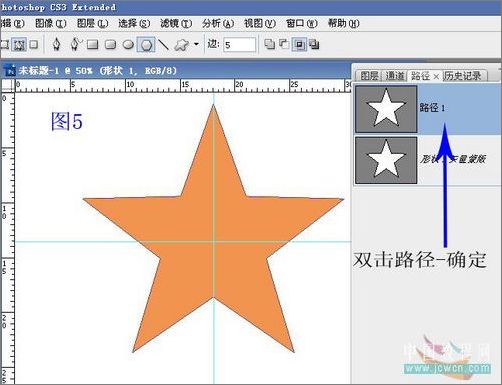Viewport: 502px width, 385px height.
Task: Open the 图像(I) menu
Action: 51,23
